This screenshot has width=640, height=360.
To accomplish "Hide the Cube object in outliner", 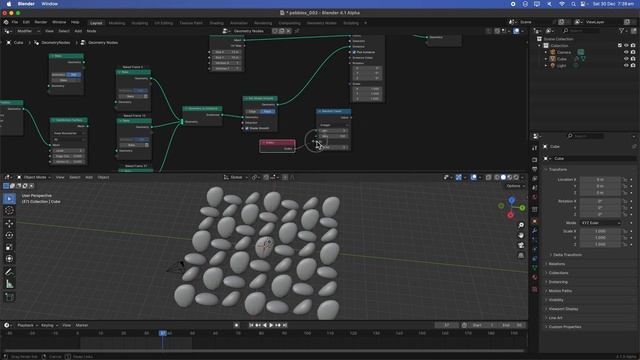I will tap(626, 59).
